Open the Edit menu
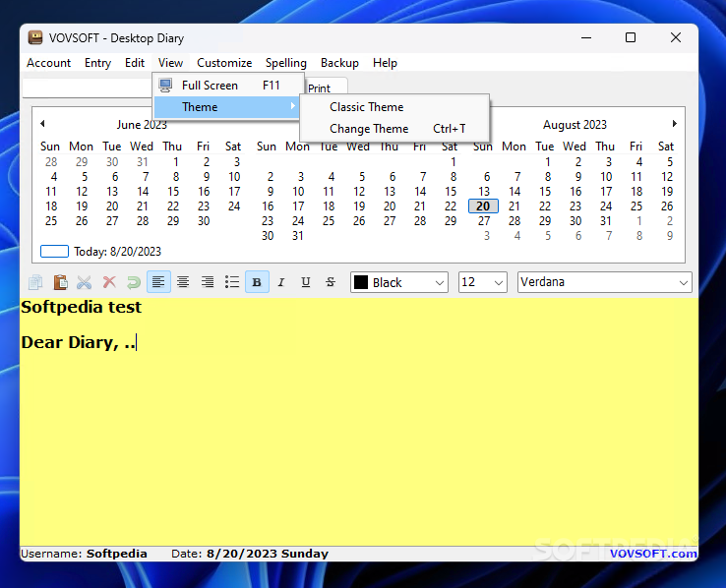Screen dimensions: 726x588 135,63
